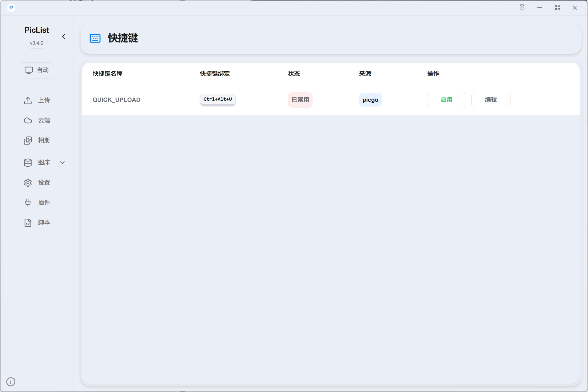The width and height of the screenshot is (588, 392).
Task: Click the monitor icon in 自动 button
Action: coord(29,70)
